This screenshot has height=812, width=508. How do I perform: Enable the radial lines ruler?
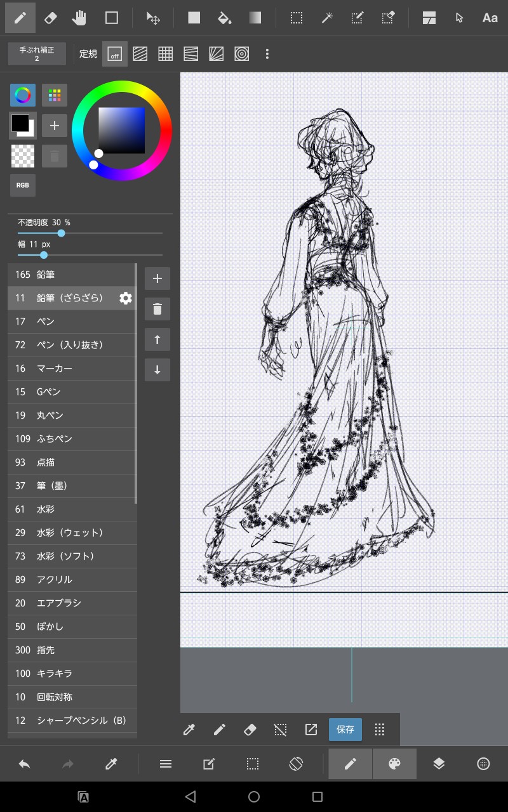pyautogui.click(x=216, y=54)
